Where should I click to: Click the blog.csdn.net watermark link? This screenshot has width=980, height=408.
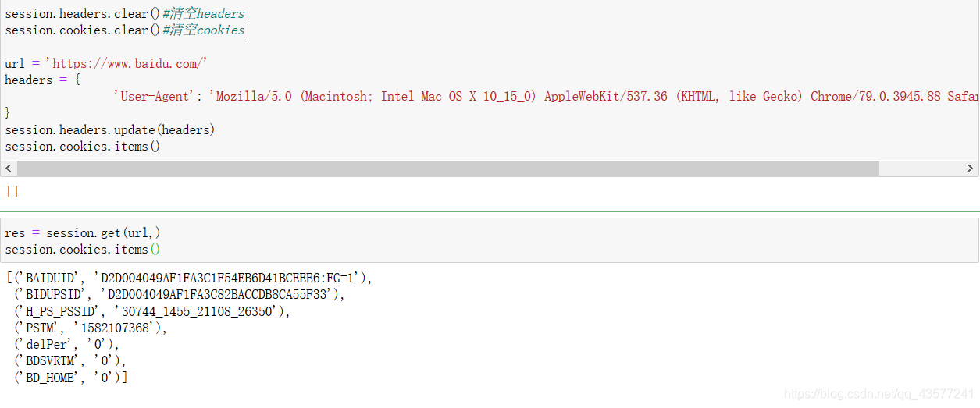(878, 395)
